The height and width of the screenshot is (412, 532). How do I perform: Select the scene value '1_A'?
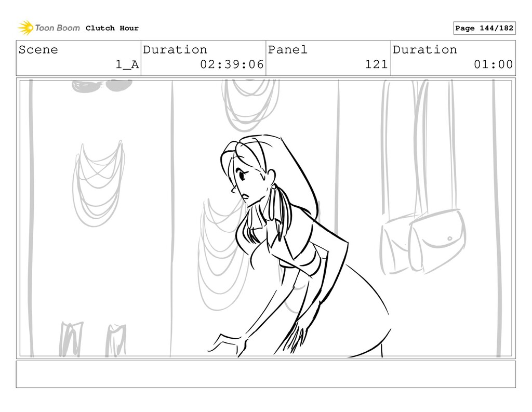point(127,64)
